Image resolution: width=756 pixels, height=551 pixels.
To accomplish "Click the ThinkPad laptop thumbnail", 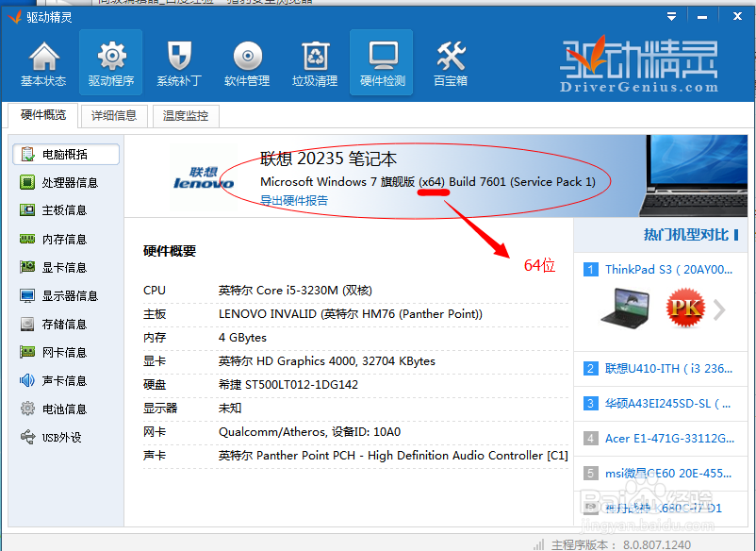I will click(x=625, y=309).
